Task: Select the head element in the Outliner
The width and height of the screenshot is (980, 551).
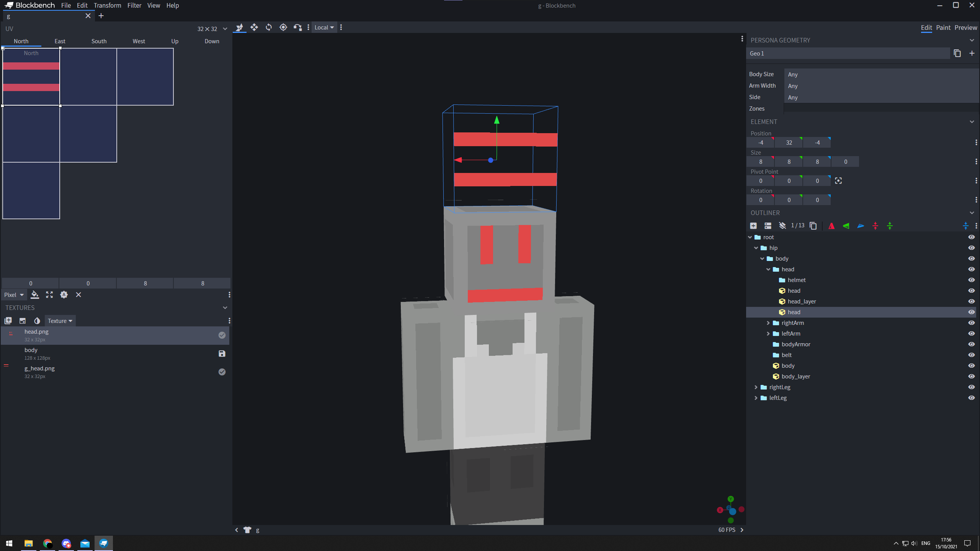Action: click(x=794, y=312)
